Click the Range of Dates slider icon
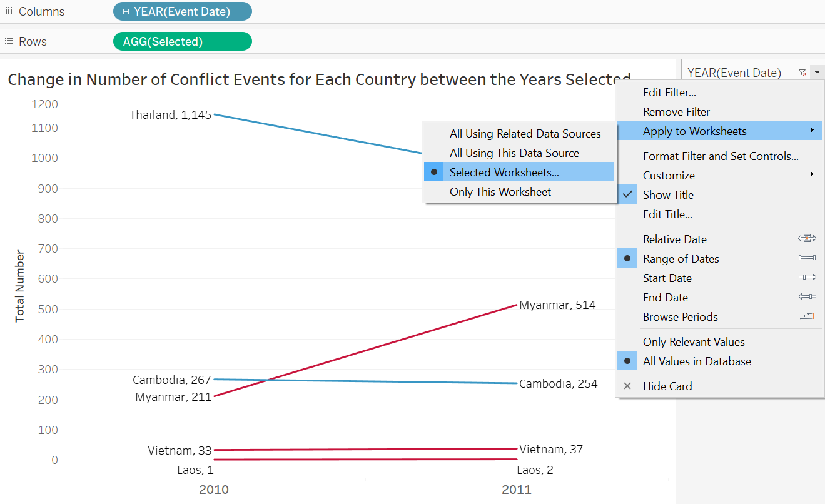 [x=807, y=258]
